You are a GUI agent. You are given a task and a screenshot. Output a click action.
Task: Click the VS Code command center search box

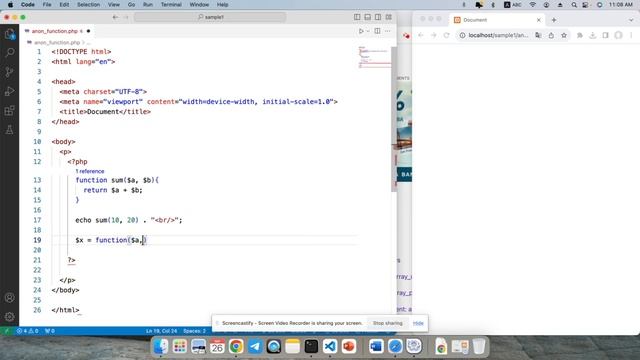210,17
